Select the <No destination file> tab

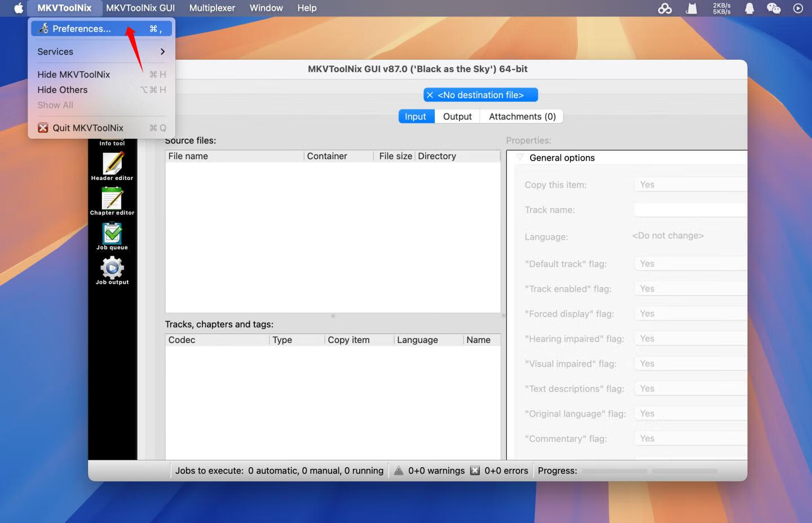[x=480, y=95]
